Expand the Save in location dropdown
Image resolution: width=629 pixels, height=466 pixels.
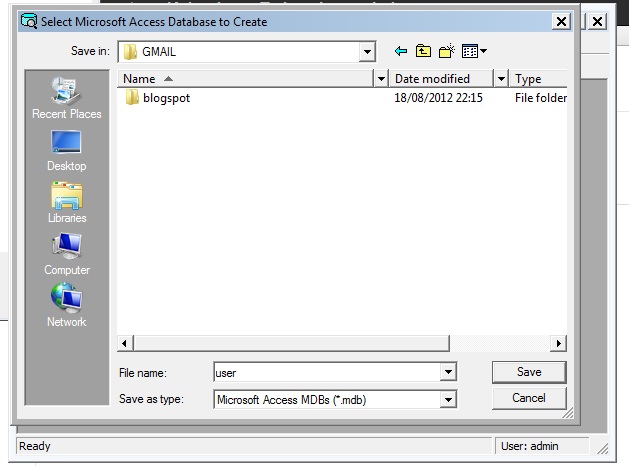click(367, 51)
